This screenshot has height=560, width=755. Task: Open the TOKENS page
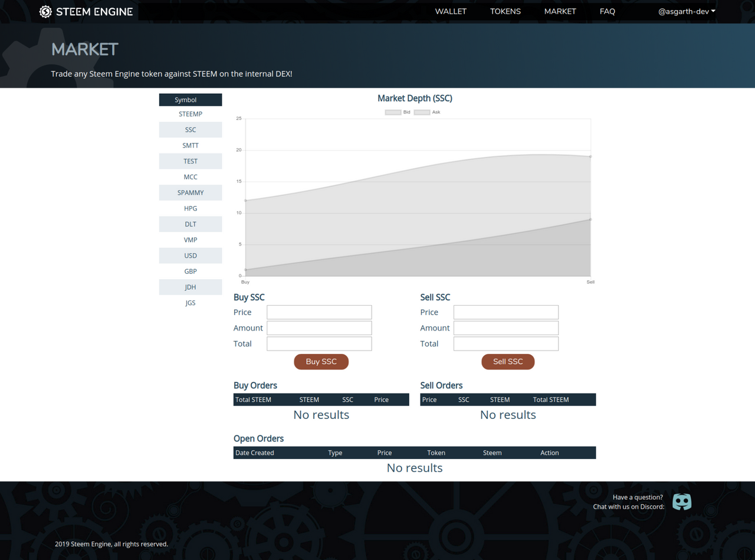point(505,12)
